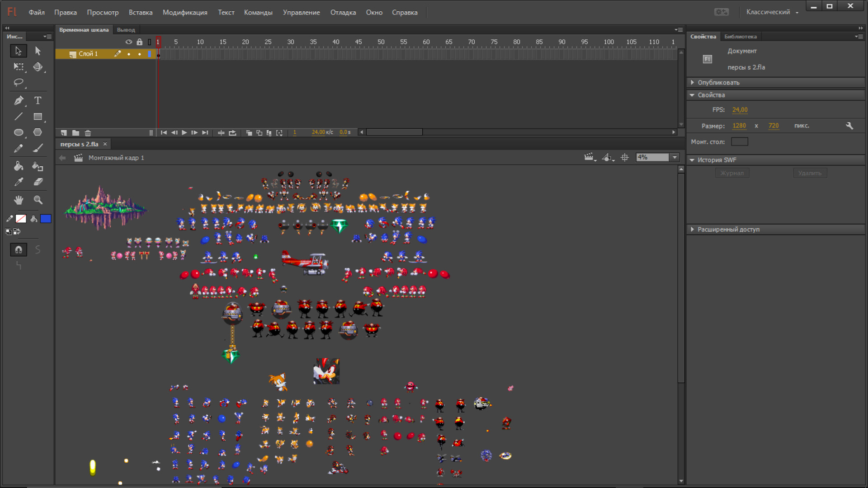This screenshot has height=488, width=868.
Task: Open the Управление menu
Action: [x=301, y=12]
